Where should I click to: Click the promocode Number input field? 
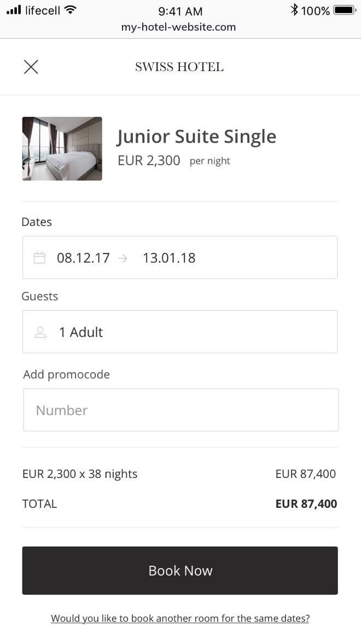pyautogui.click(x=180, y=410)
